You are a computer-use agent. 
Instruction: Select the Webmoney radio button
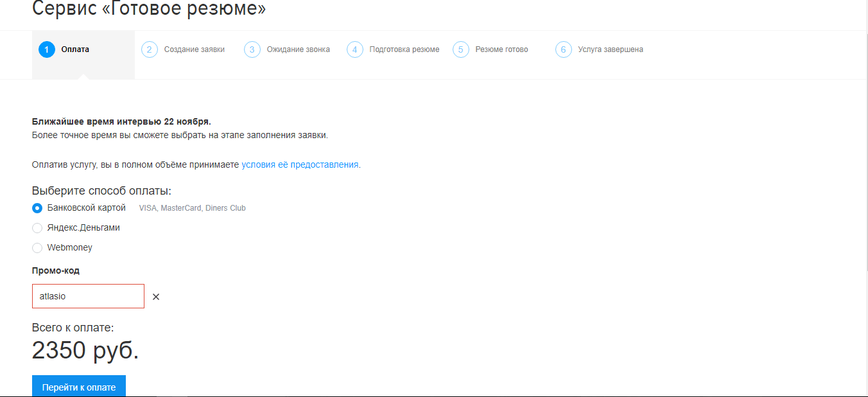(x=37, y=248)
